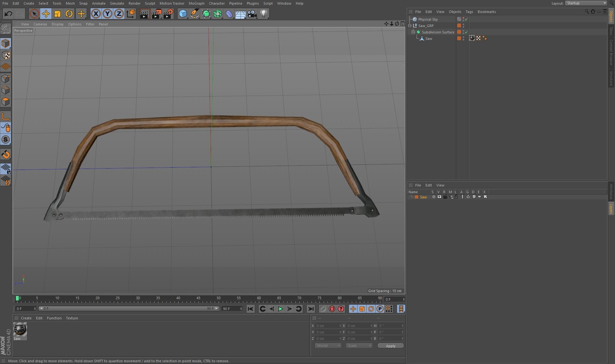This screenshot has width=615, height=364.
Task: Select the Saw polygon object
Action: click(429, 38)
